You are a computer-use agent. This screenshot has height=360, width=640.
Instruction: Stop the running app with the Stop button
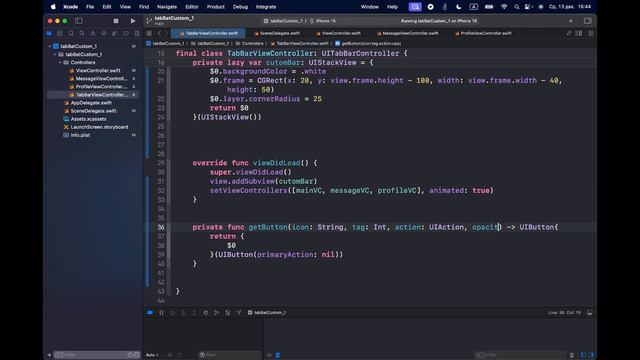[x=116, y=21]
